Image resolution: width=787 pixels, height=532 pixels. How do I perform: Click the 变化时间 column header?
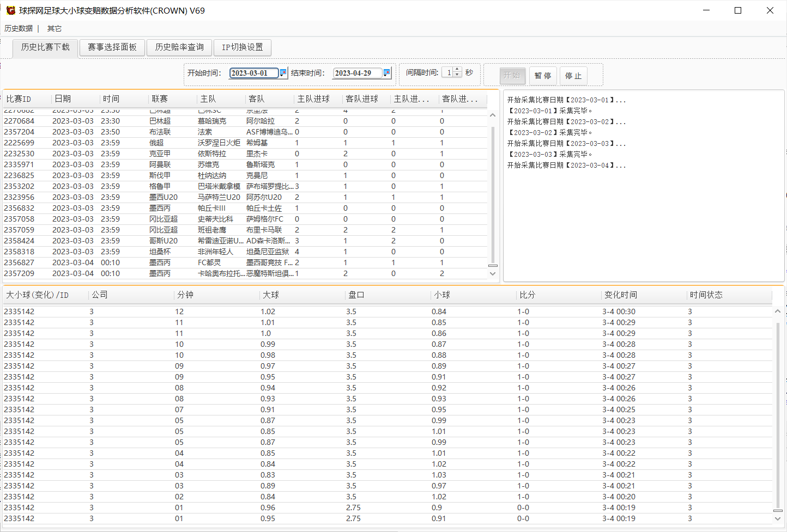tap(645, 295)
